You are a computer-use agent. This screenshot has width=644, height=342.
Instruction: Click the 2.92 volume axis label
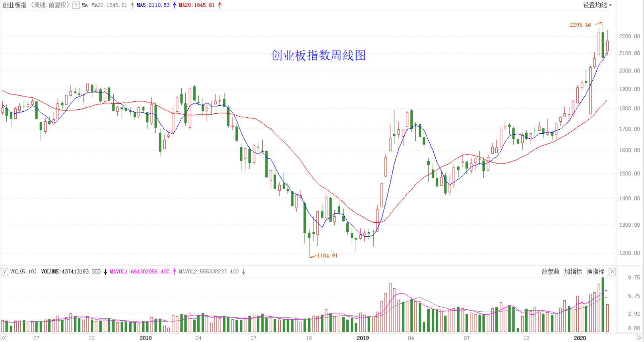click(x=634, y=314)
